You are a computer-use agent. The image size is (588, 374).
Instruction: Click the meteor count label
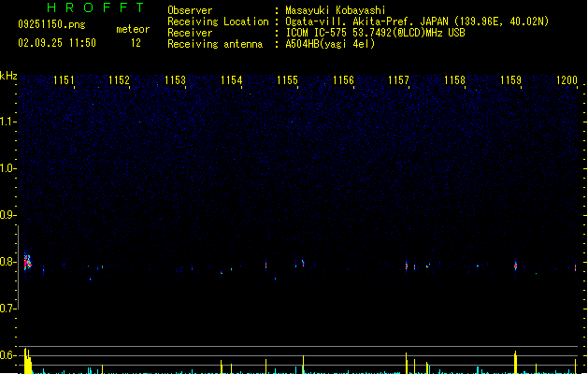click(x=133, y=29)
